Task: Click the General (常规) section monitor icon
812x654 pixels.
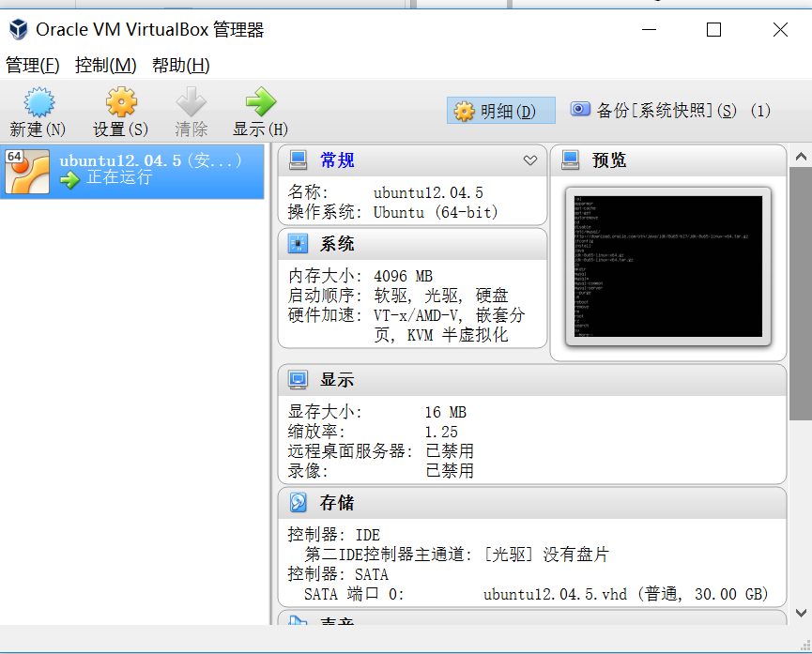Action: tap(298, 160)
